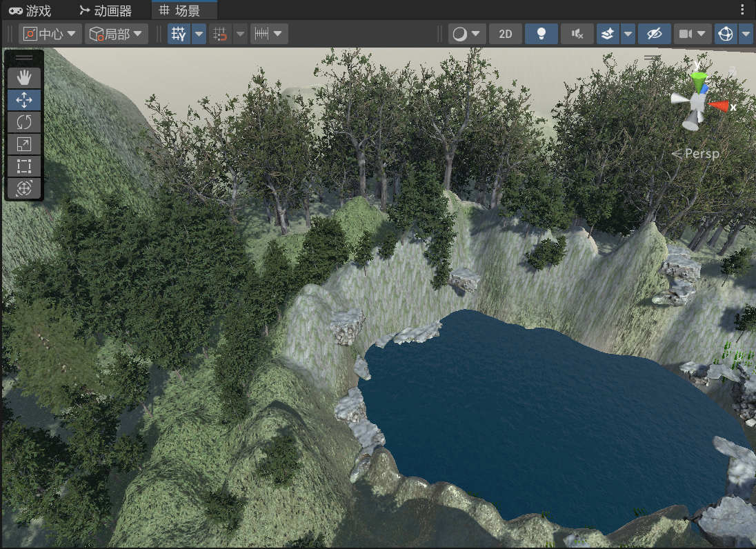756x549 pixels.
Task: Open the three-dot panel options menu
Action: 743,10
